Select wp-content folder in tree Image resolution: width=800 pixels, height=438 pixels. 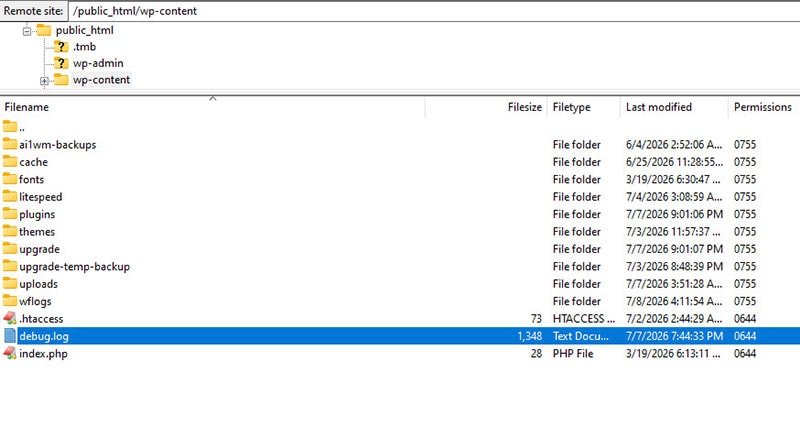[101, 80]
